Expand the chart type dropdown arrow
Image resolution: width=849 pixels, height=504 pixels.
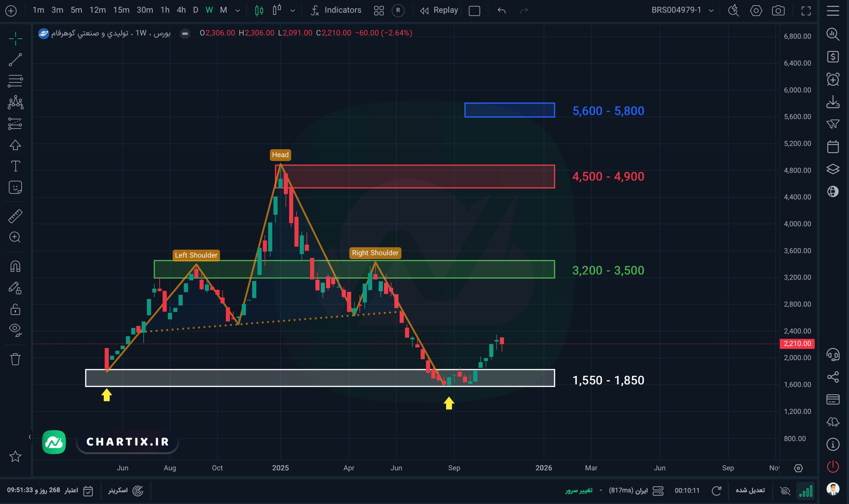click(x=292, y=11)
